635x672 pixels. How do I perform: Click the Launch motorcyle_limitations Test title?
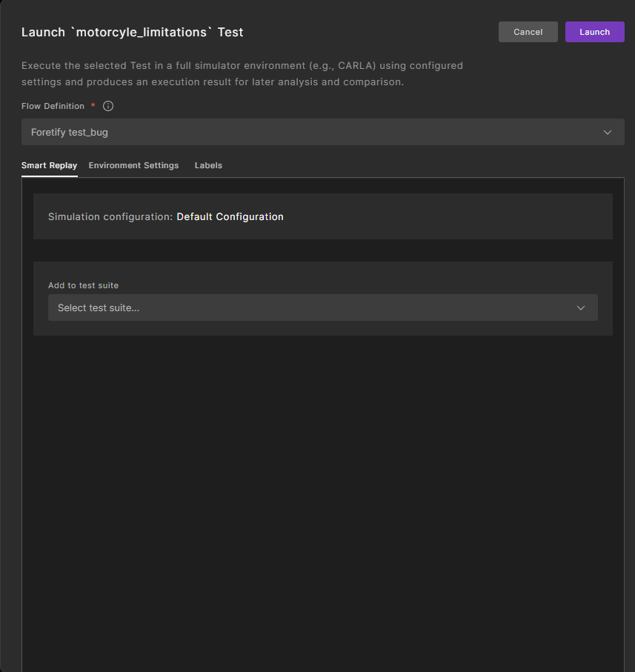(132, 33)
